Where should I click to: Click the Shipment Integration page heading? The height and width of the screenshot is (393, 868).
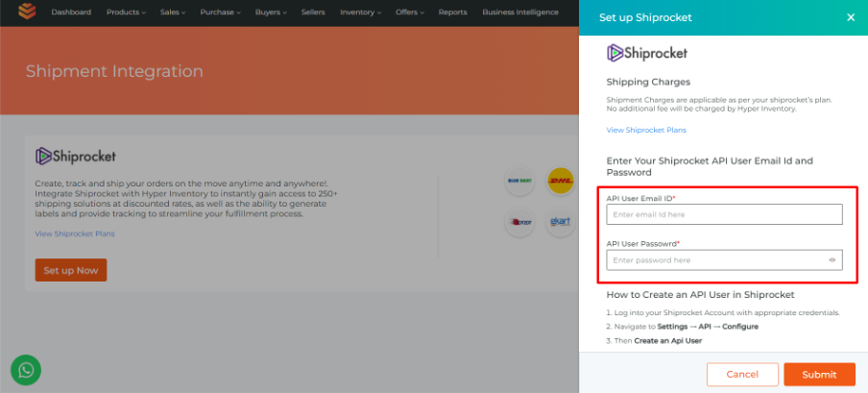[114, 71]
